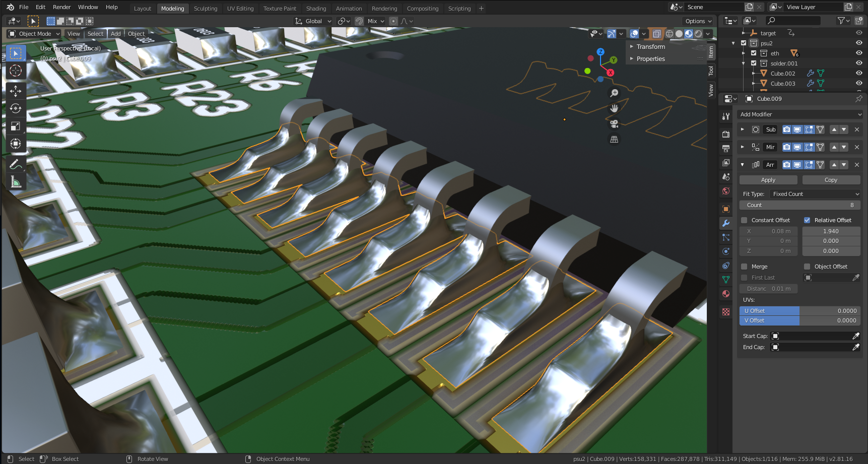
Task: Select the Measure tool
Action: click(16, 182)
